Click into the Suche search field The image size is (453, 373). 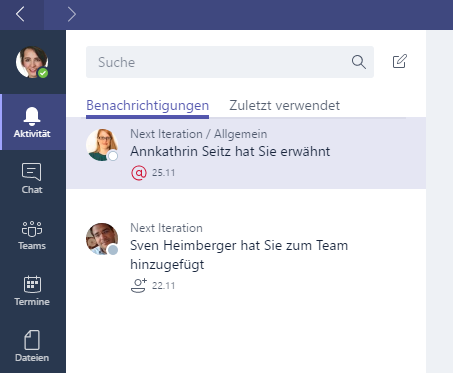click(230, 62)
